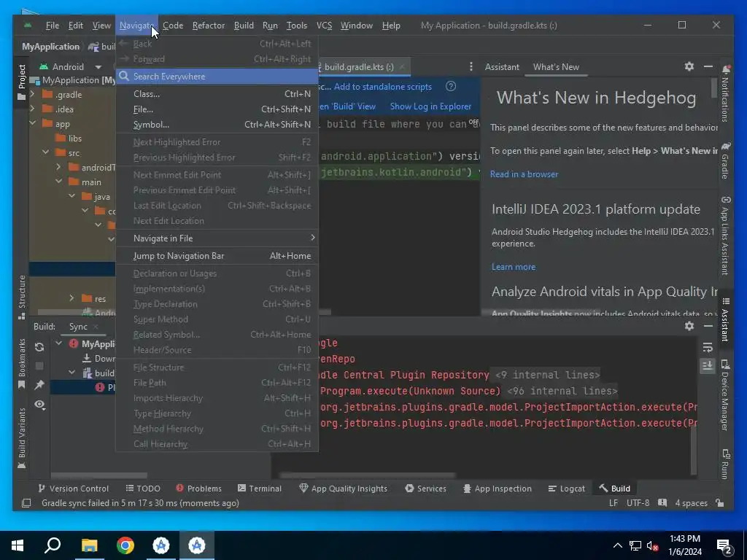Image resolution: width=747 pixels, height=560 pixels.
Task: Open the Problems tool window button
Action: click(198, 488)
